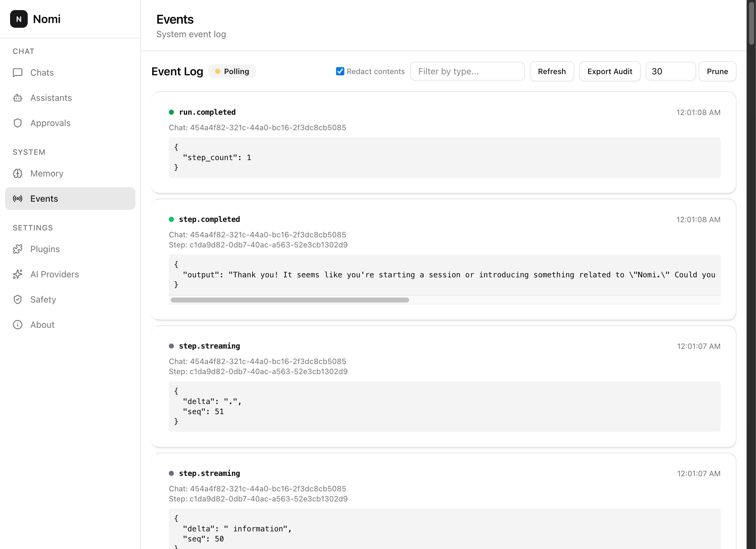Open the Chats page
Screen dimensions: 756x549
[70, 73]
